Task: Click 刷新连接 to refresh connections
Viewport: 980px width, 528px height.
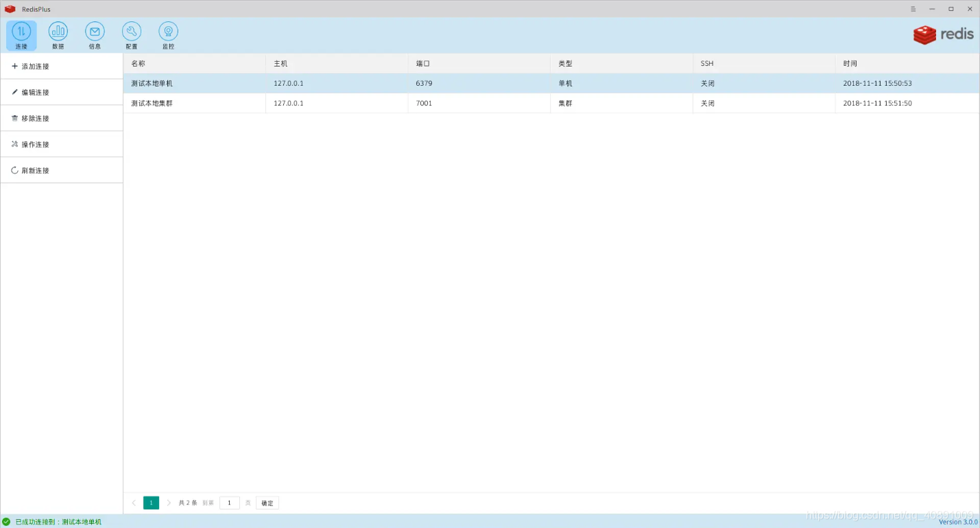Action: [62, 171]
